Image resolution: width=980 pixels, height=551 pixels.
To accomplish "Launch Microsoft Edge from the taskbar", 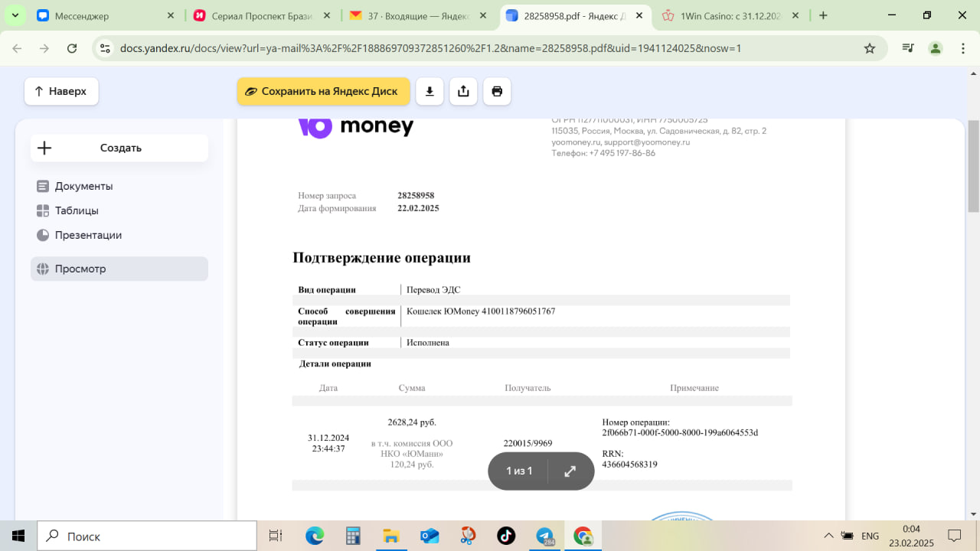I will click(315, 536).
